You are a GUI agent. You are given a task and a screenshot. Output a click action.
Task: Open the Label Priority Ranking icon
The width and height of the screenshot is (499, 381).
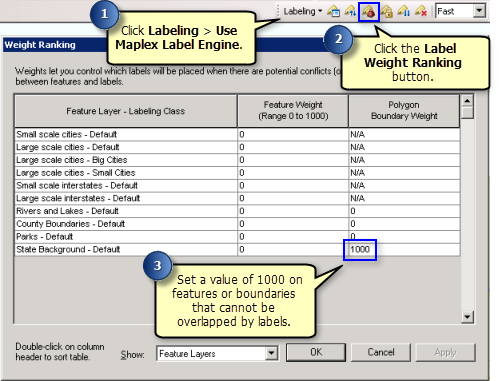pyautogui.click(x=351, y=12)
